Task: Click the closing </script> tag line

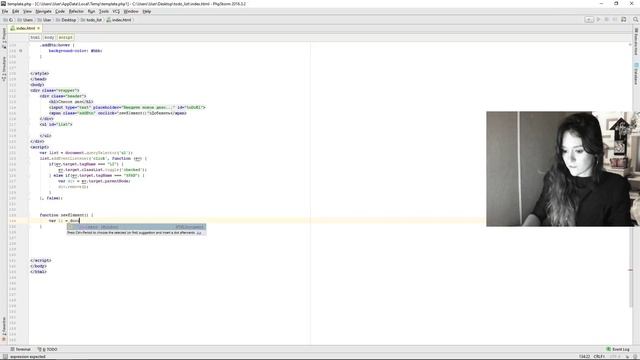Action: point(41,260)
